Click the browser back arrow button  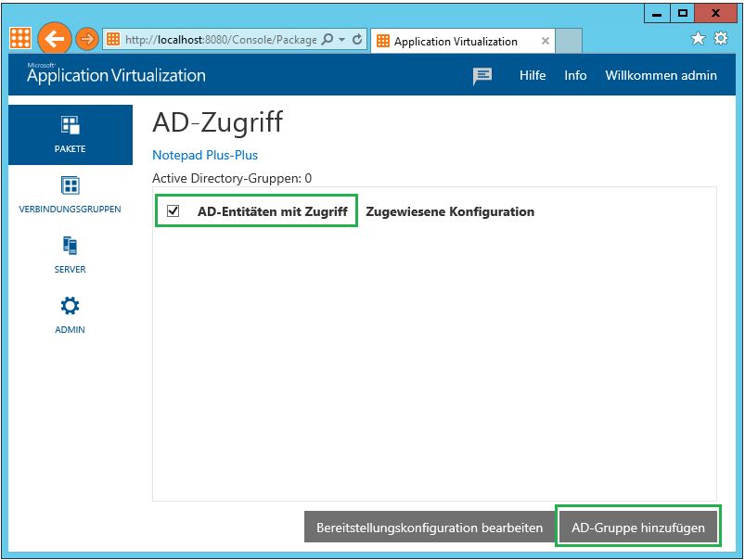point(55,39)
